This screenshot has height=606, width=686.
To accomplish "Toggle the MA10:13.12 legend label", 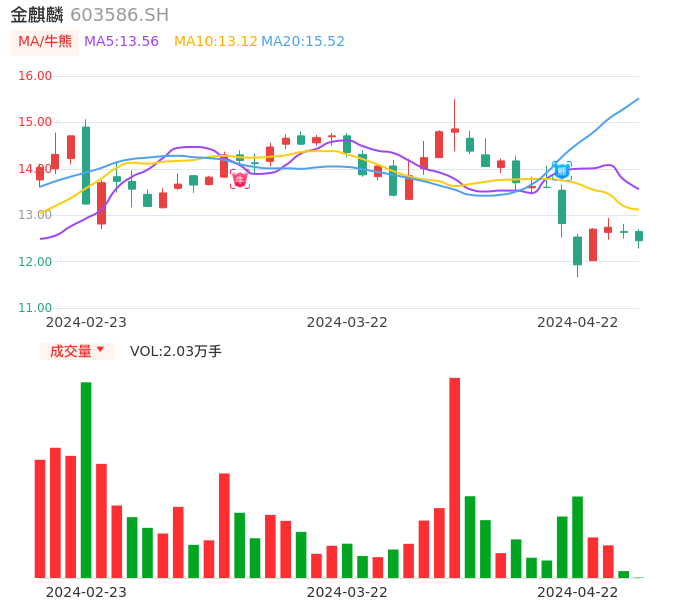I will [x=216, y=42].
